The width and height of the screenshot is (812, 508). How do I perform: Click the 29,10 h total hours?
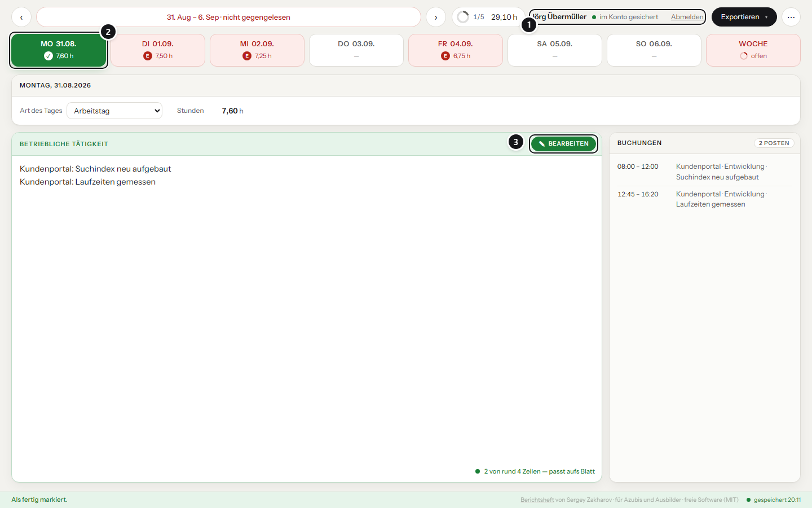504,17
